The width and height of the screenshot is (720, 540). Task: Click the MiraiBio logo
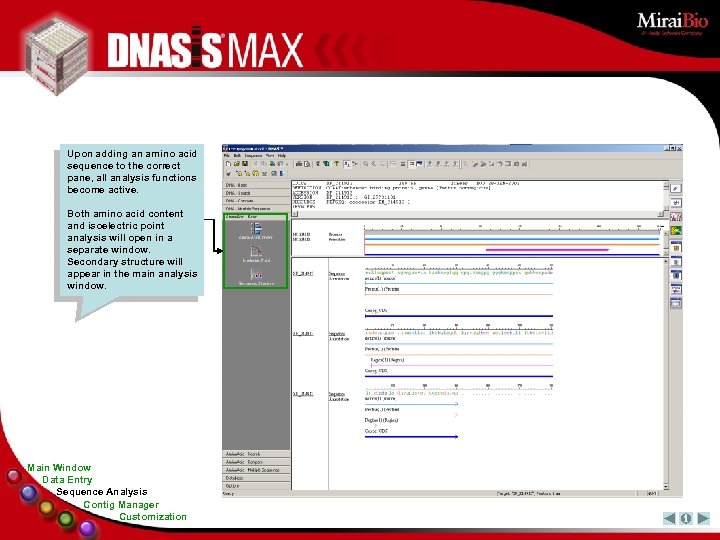pyautogui.click(x=672, y=24)
